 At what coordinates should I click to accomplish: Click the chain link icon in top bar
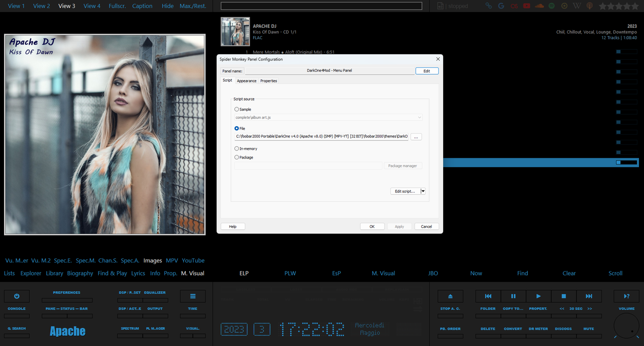click(489, 6)
